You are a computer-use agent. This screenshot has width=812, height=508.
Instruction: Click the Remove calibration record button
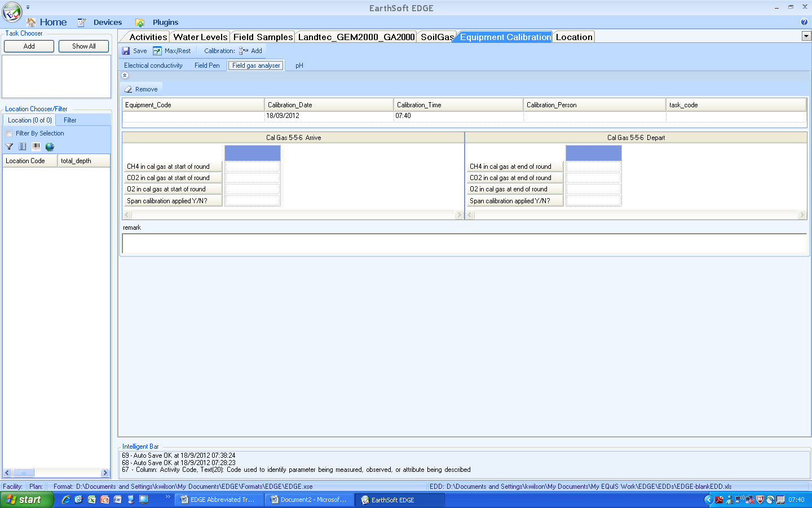[142, 89]
